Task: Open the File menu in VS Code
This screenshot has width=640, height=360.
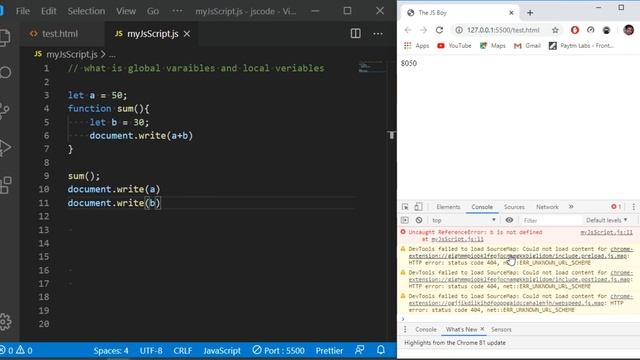Action: 23,11
